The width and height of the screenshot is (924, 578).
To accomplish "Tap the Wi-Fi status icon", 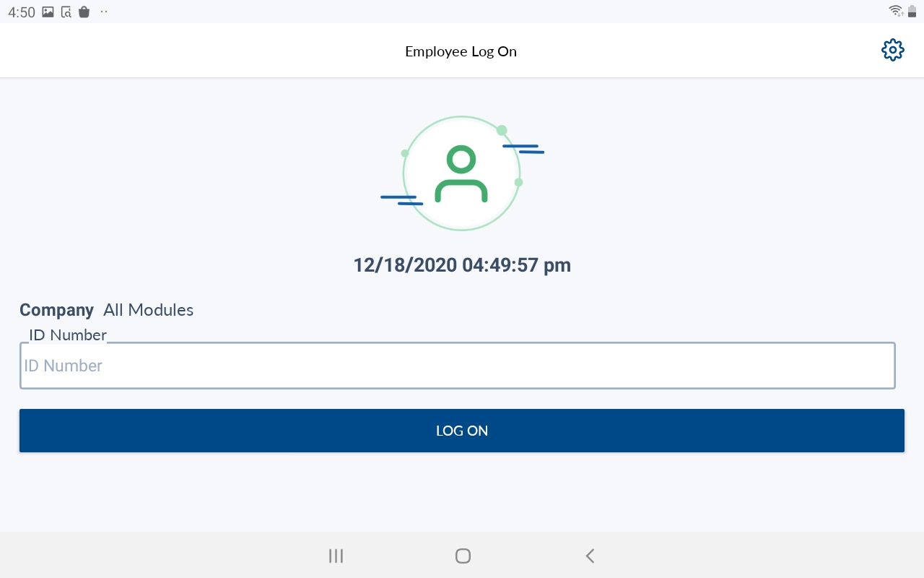I will [x=896, y=11].
